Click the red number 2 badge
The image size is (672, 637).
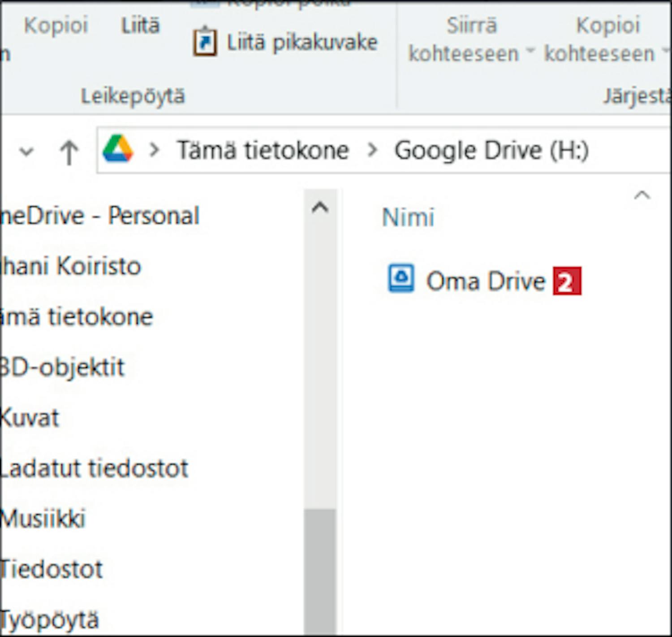pos(566,282)
